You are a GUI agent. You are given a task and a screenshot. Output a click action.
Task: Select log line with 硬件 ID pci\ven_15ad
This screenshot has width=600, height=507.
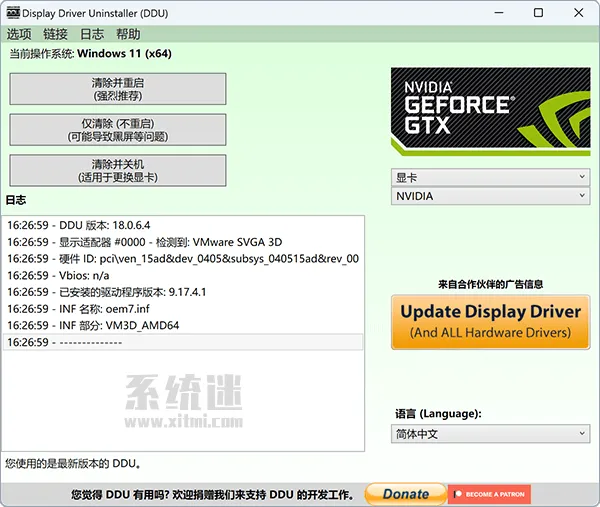pyautogui.click(x=183, y=259)
